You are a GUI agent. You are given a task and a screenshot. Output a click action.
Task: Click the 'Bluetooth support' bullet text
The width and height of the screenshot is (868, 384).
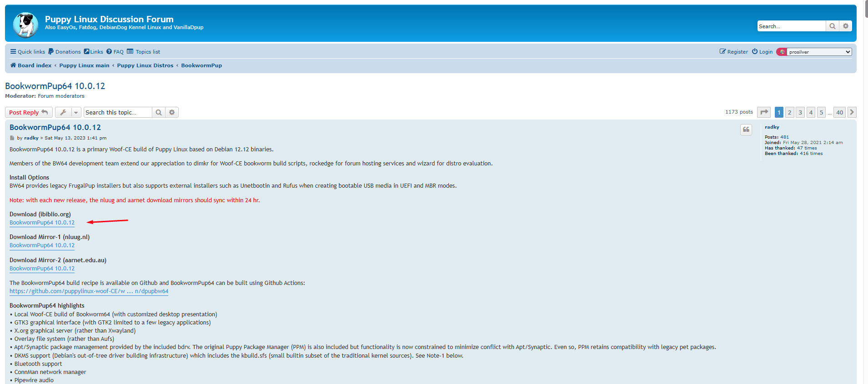coord(38,364)
